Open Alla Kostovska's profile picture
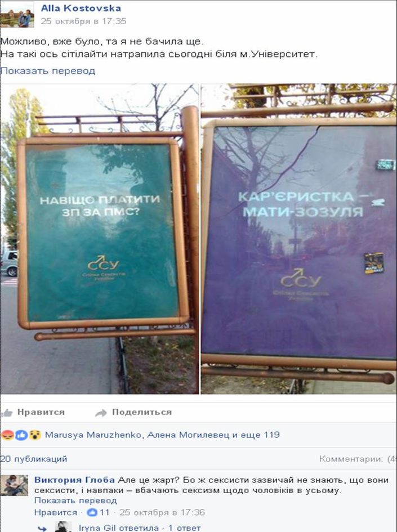 pyautogui.click(x=17, y=15)
